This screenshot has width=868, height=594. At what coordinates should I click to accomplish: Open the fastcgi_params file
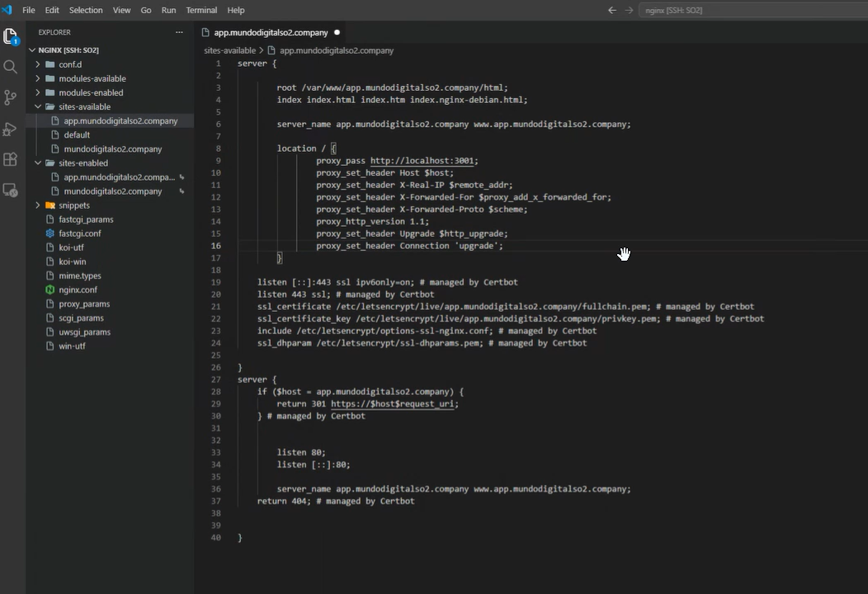point(111,219)
